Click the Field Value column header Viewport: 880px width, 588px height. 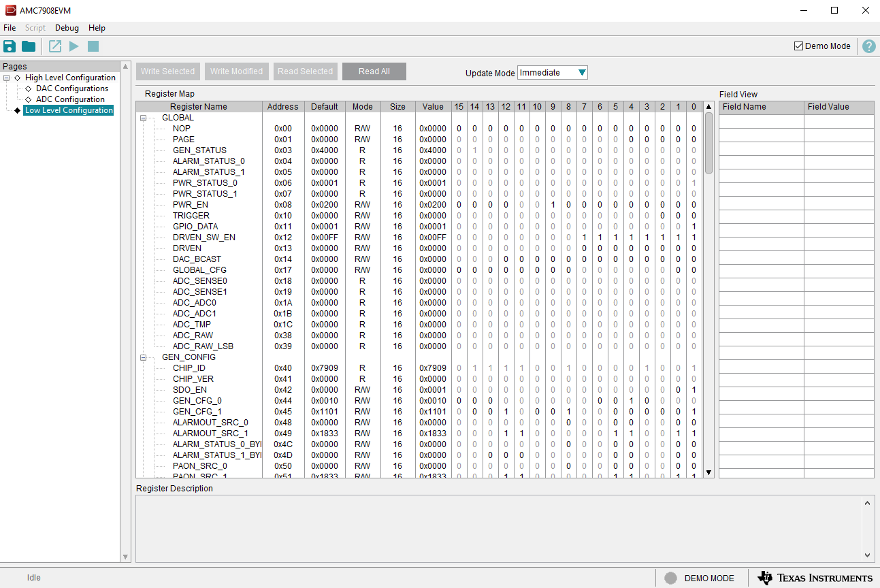839,107
